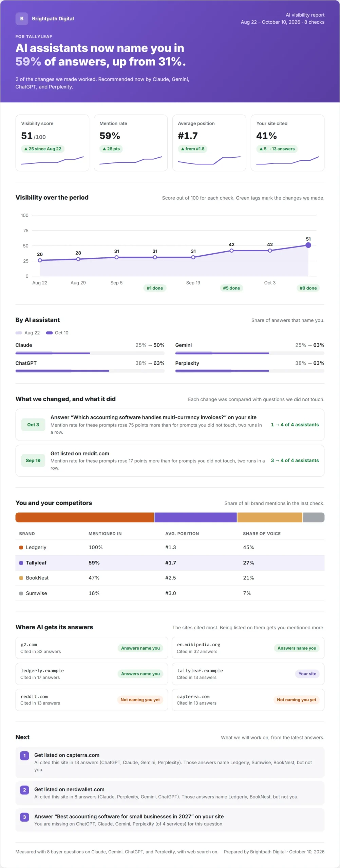
Task: Click the capterra.com source name
Action: click(193, 696)
